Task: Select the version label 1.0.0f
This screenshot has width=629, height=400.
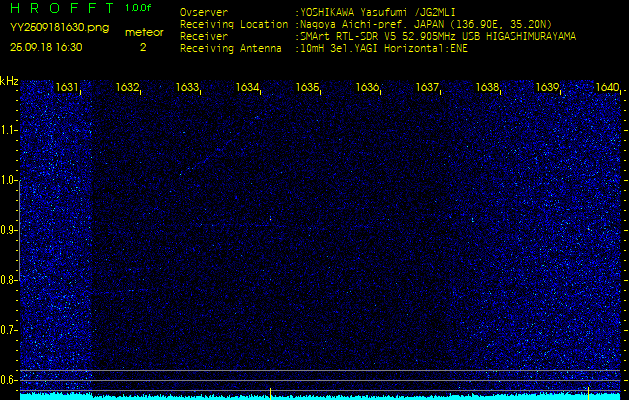Action: (x=138, y=8)
